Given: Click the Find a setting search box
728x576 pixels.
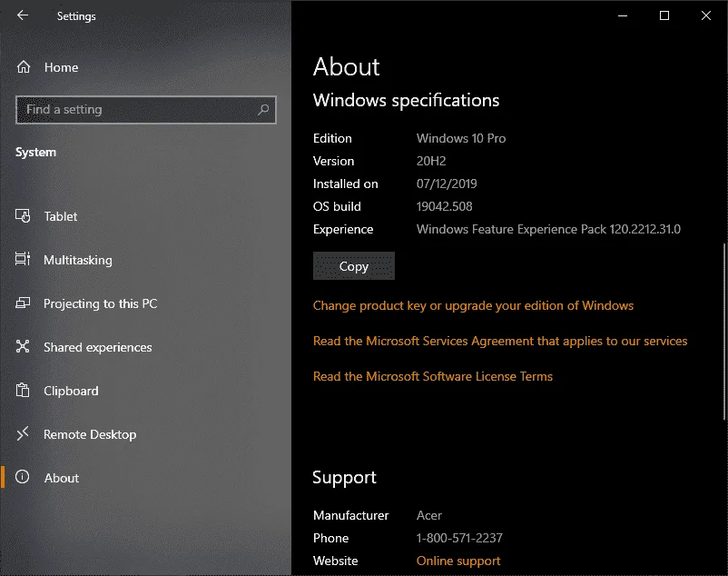Looking at the screenshot, I should point(146,110).
